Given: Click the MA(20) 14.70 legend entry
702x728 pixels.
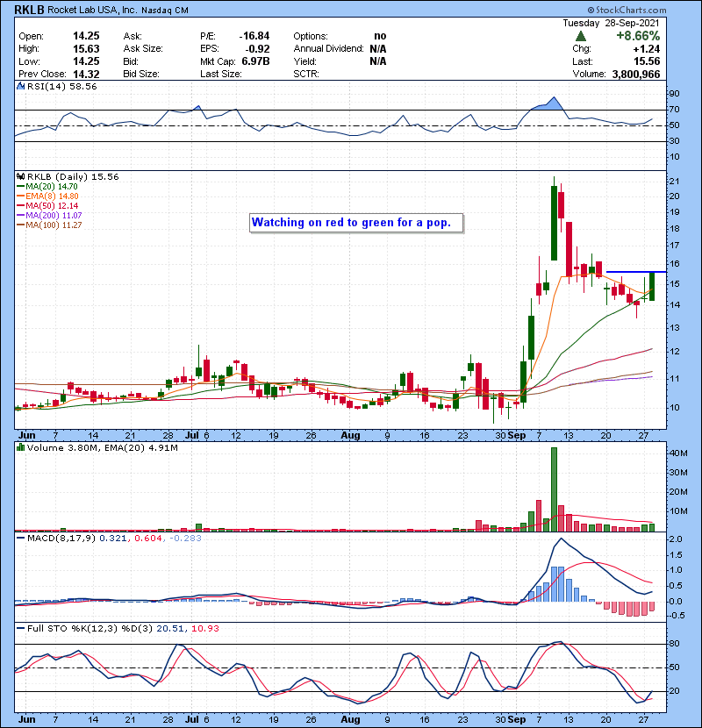Looking at the screenshot, I should pos(47,187).
